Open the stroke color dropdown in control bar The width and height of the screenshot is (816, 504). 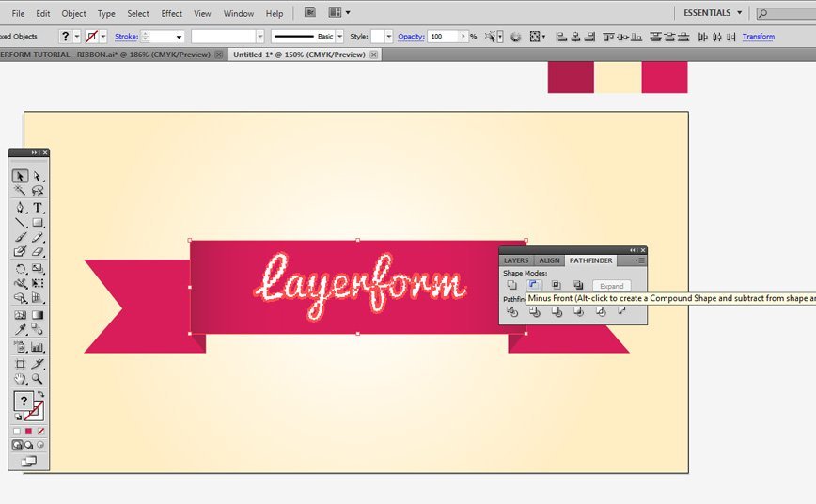coord(103,36)
